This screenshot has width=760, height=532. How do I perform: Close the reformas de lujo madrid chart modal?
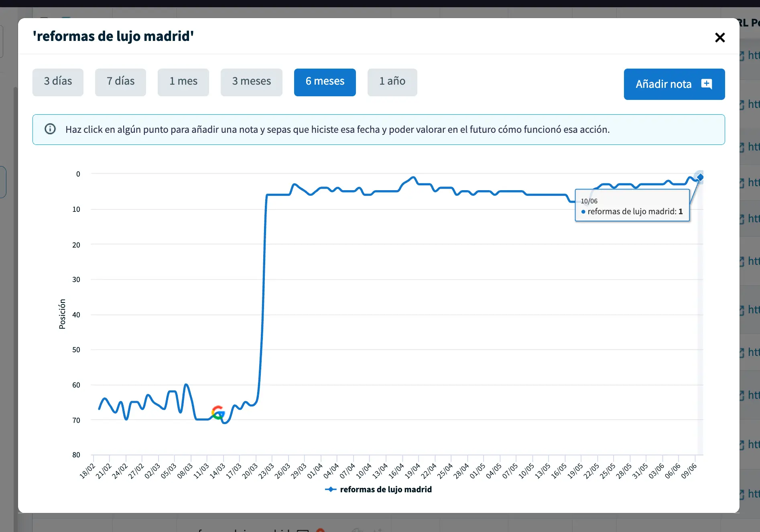coord(720,37)
